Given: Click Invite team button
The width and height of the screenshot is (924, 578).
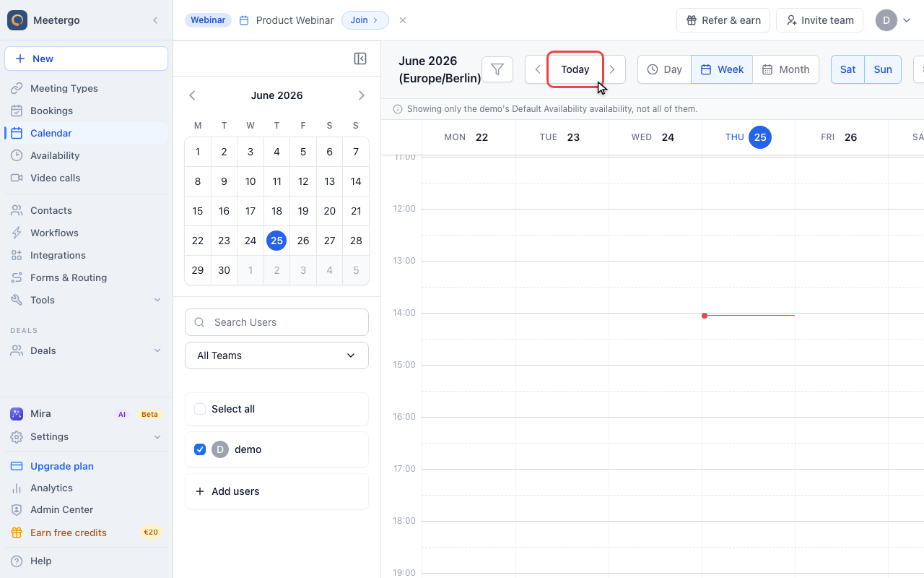Looking at the screenshot, I should click(820, 20).
